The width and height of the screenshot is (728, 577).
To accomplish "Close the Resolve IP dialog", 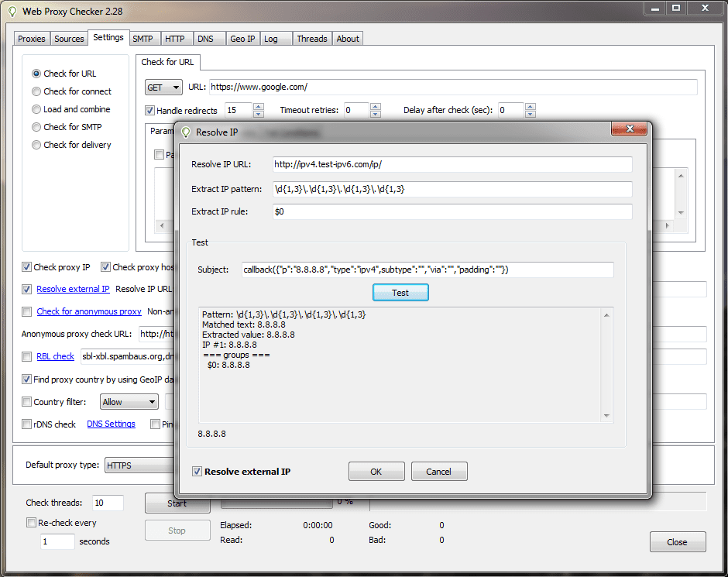I will (629, 129).
